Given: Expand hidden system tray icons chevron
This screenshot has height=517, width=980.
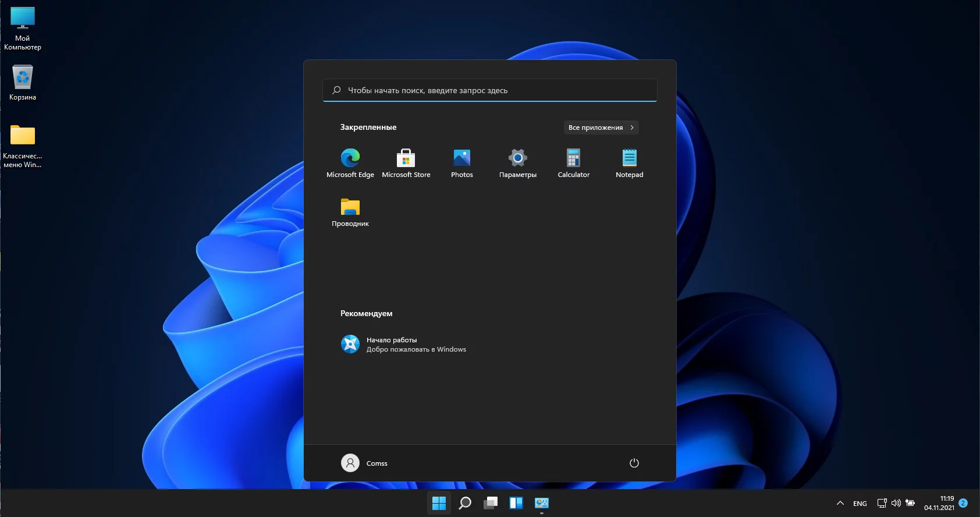Looking at the screenshot, I should point(840,503).
